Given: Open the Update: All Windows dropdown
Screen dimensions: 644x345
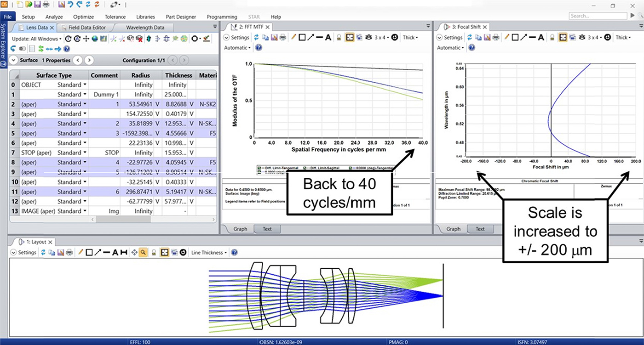Looking at the screenshot, I should 36,39.
